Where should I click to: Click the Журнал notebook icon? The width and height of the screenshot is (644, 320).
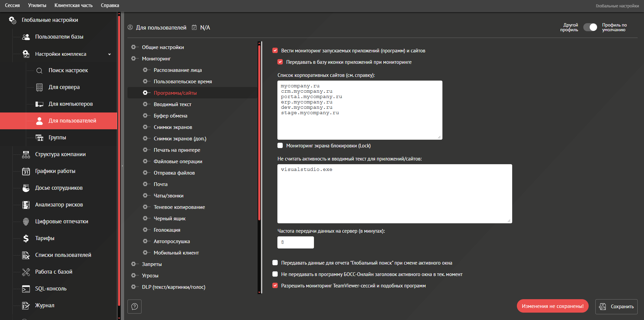pyautogui.click(x=26, y=306)
